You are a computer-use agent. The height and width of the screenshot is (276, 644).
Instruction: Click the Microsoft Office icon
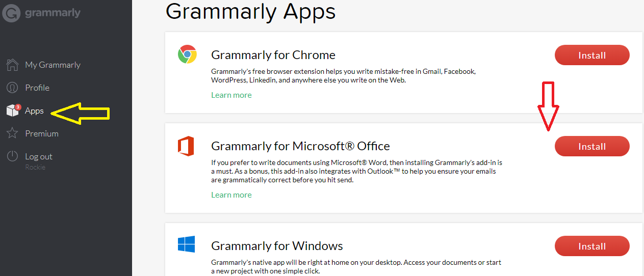(186, 146)
